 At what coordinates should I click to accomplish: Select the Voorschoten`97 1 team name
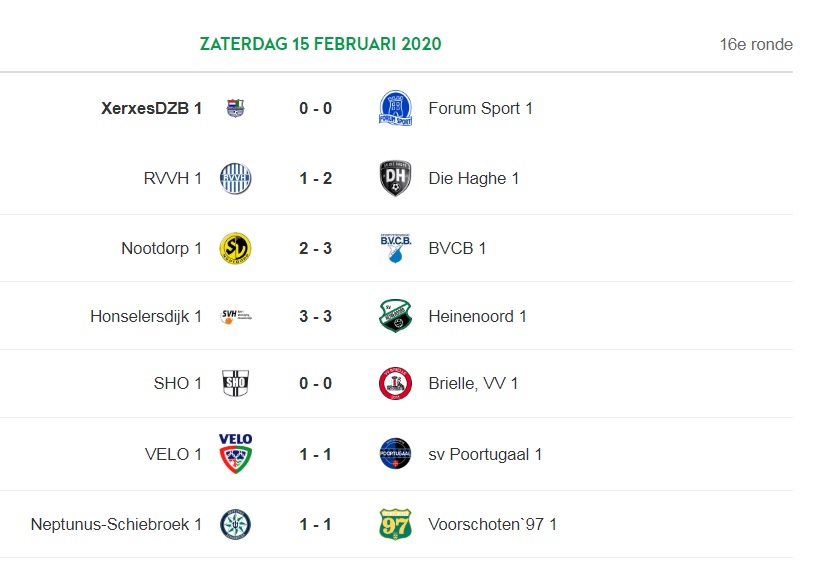(x=493, y=524)
